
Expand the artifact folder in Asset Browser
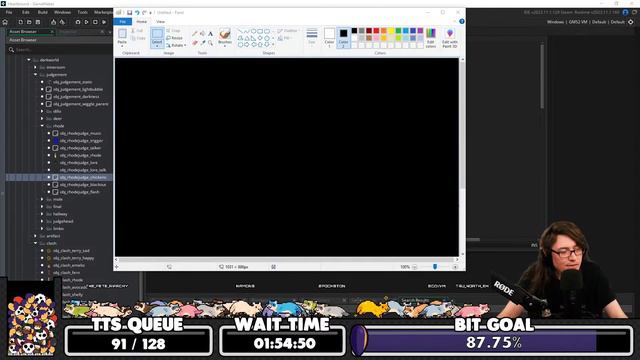tap(36, 236)
